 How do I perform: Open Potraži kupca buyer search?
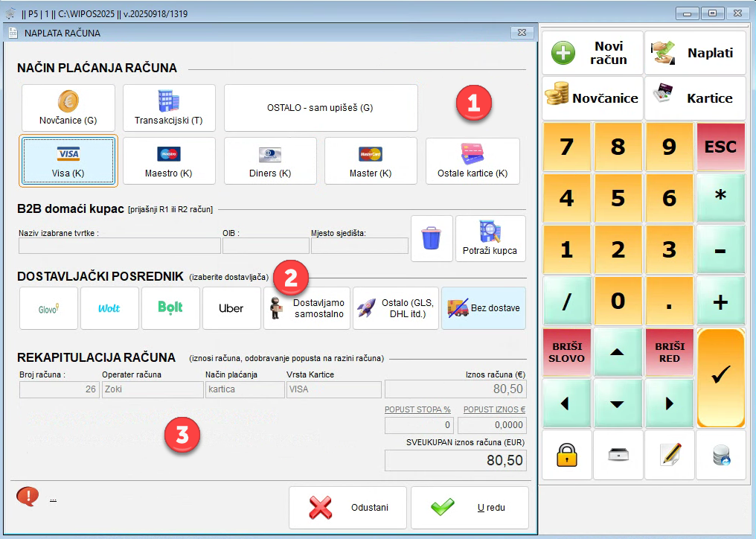click(490, 239)
